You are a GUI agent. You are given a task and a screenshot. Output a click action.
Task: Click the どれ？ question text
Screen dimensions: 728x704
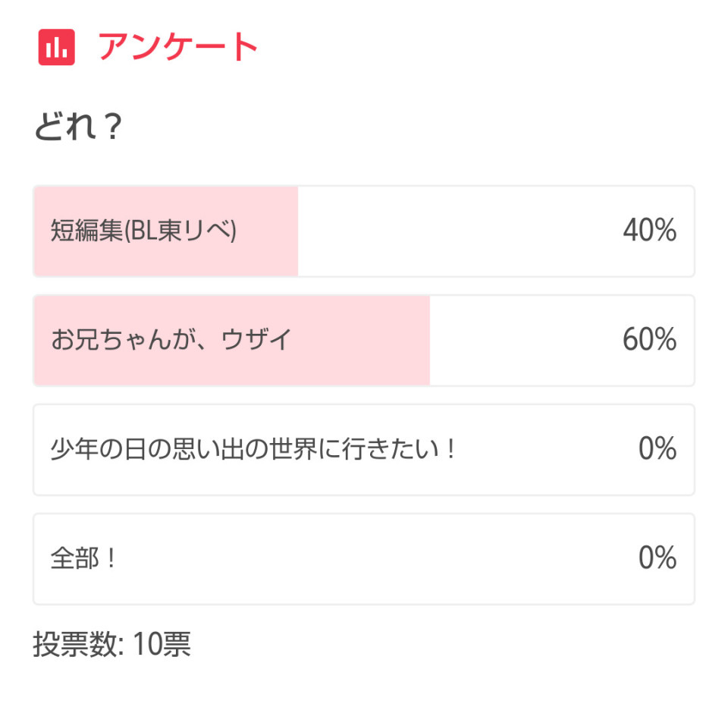[78, 127]
